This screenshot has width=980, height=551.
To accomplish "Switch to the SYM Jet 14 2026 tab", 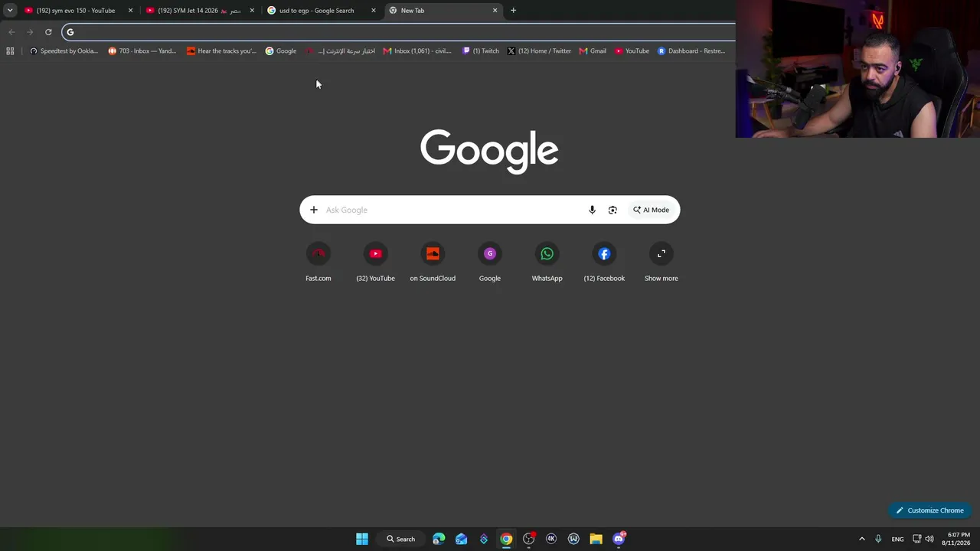I will [x=199, y=11].
